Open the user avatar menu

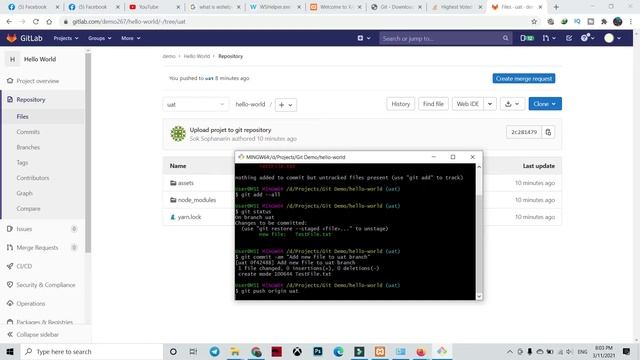click(613, 38)
